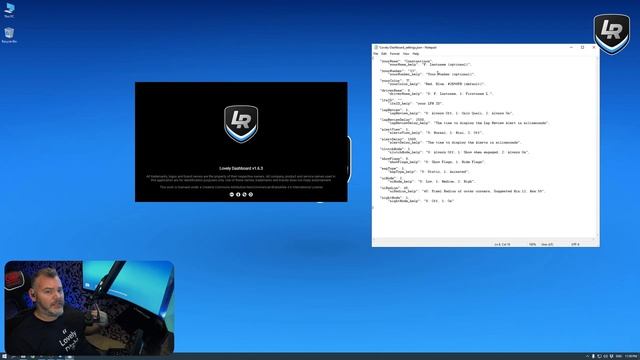This screenshot has width=640, height=360.
Task: Click the 100% zoom entry in Notepad status bar
Action: point(532,244)
